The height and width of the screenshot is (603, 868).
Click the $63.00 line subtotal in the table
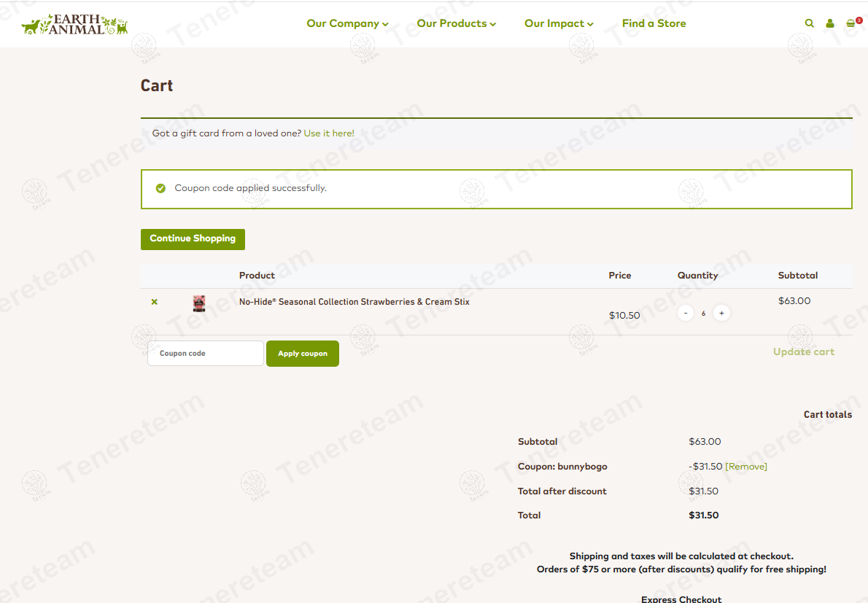[x=794, y=301]
